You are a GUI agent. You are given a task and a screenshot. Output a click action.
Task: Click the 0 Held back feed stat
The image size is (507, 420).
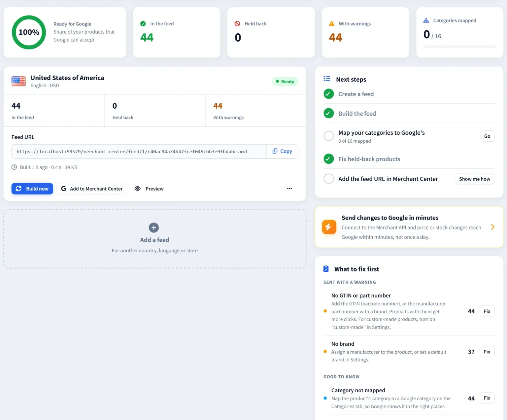(155, 111)
